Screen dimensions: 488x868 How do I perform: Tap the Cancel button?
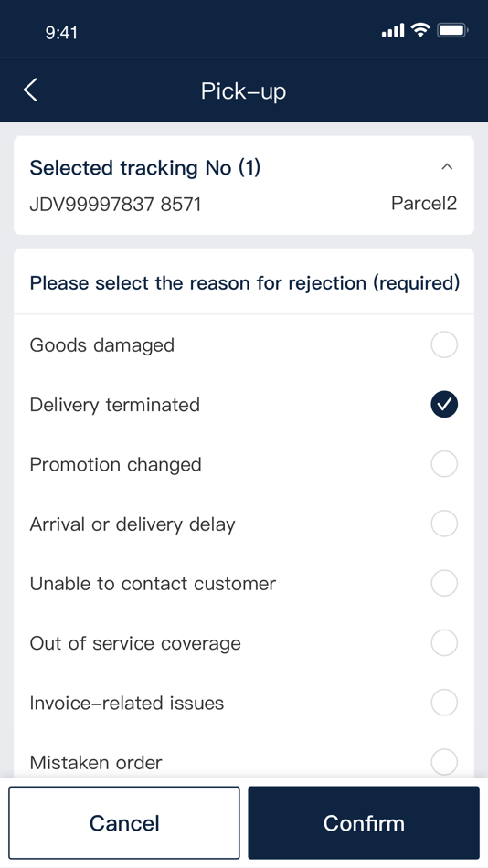pyautogui.click(x=124, y=822)
